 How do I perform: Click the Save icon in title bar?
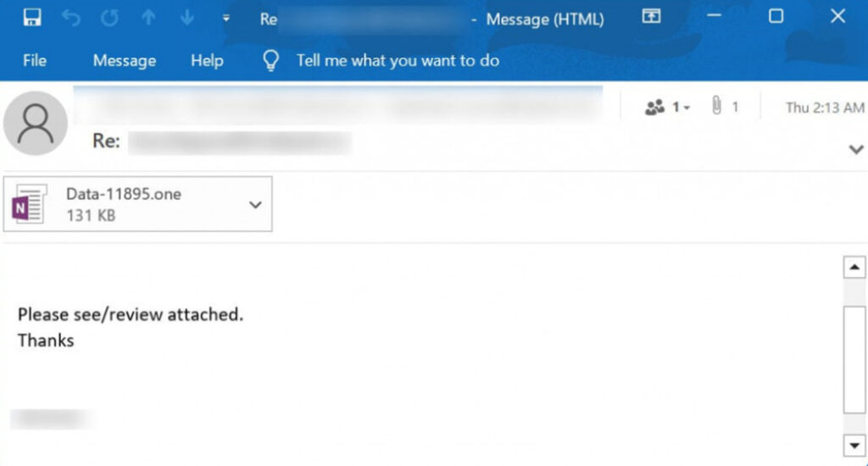click(x=32, y=18)
